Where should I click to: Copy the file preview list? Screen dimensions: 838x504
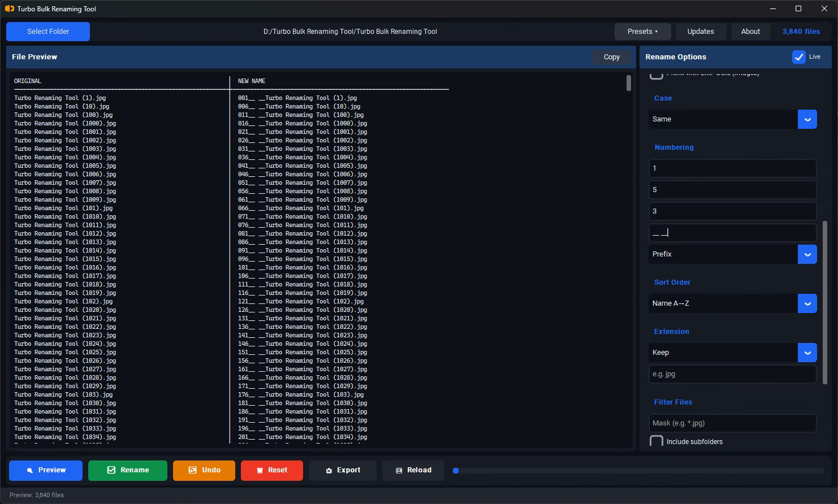(611, 57)
